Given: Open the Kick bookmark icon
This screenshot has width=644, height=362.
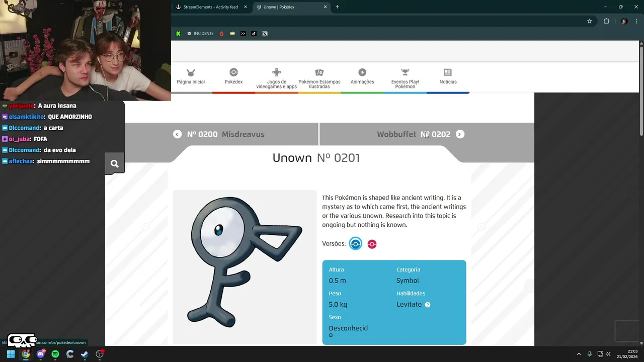Looking at the screenshot, I should pos(178,34).
